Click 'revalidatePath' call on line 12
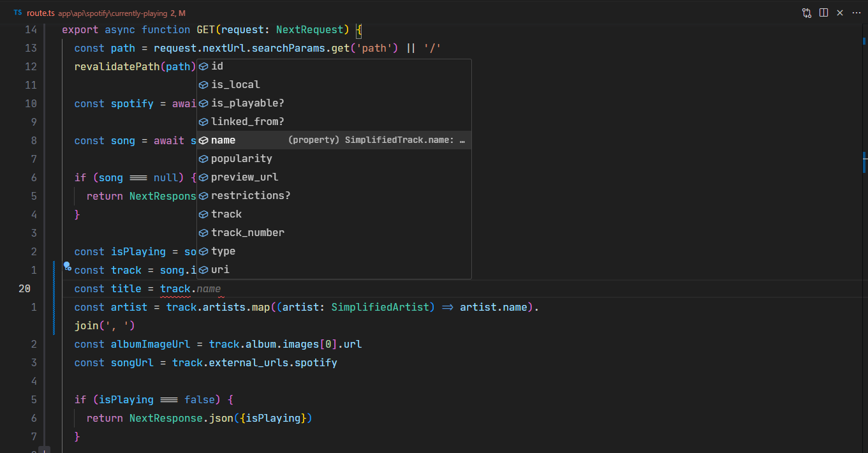This screenshot has height=453, width=868. (117, 66)
